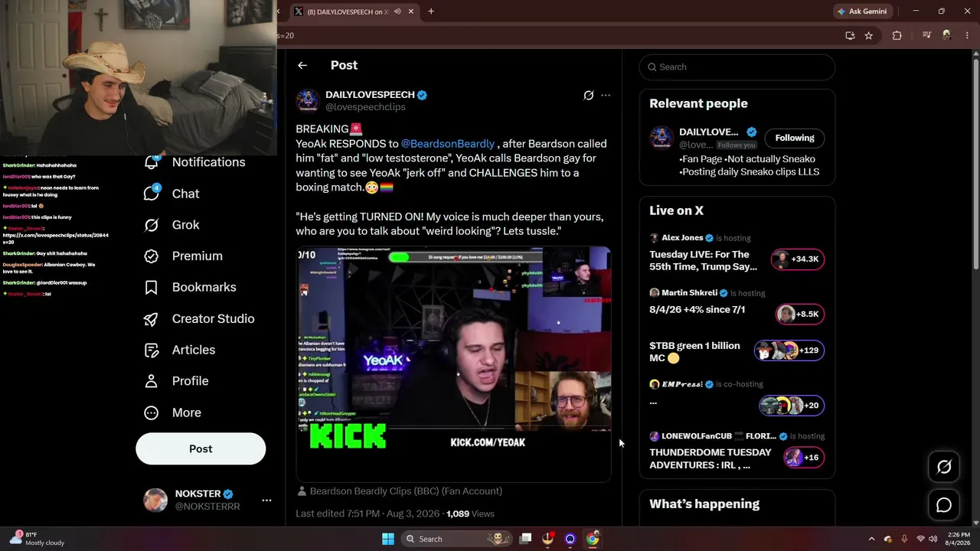Open the post's three-dot more menu
The width and height of the screenshot is (980, 551).
click(606, 96)
